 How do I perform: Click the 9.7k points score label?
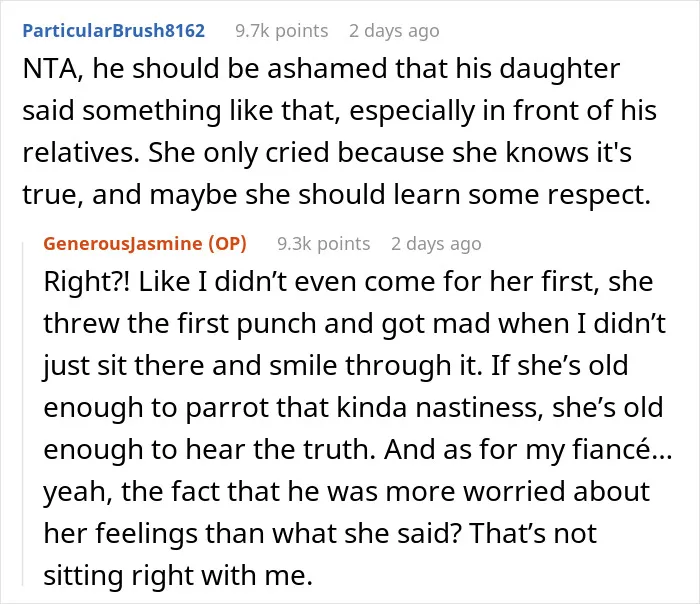point(282,31)
